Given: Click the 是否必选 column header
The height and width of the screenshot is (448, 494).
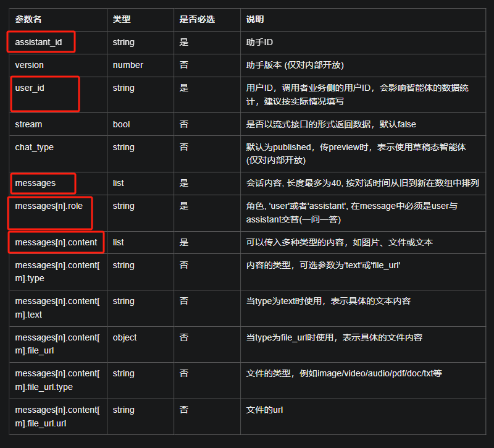Looking at the screenshot, I should pos(197,19).
